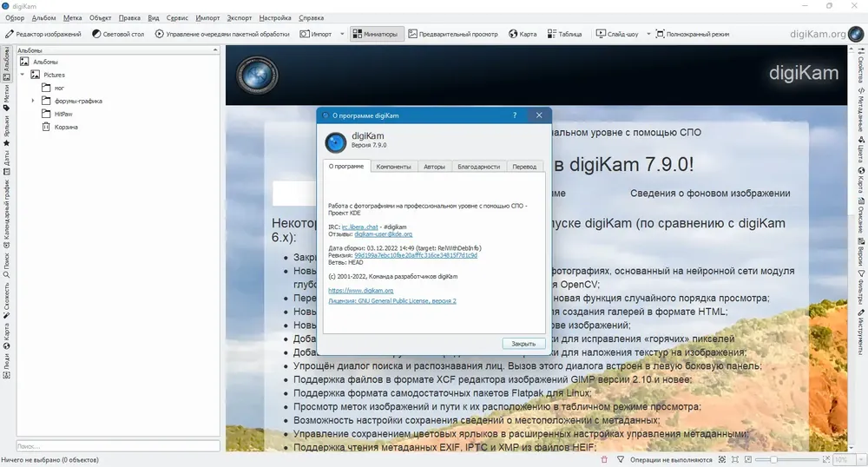Click the help question mark in the dialog title bar
Screen dimensions: 868x467
tap(515, 115)
